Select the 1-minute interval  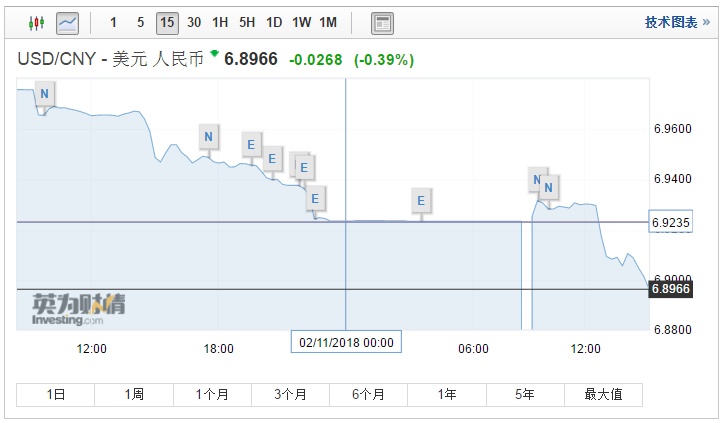tap(113, 22)
